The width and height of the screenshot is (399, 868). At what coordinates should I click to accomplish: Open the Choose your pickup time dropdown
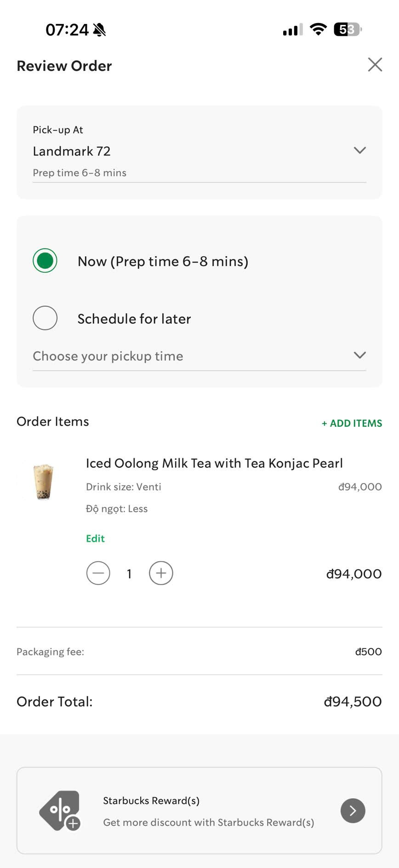coord(199,356)
